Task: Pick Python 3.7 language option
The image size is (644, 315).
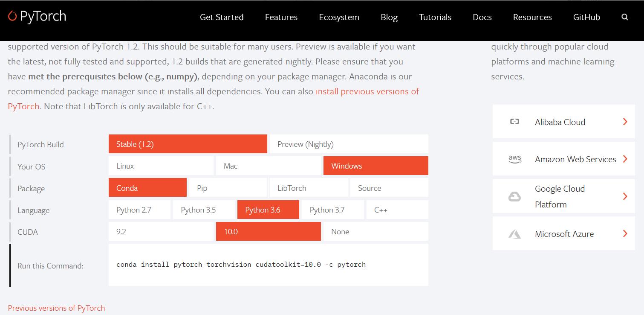Action: point(332,210)
